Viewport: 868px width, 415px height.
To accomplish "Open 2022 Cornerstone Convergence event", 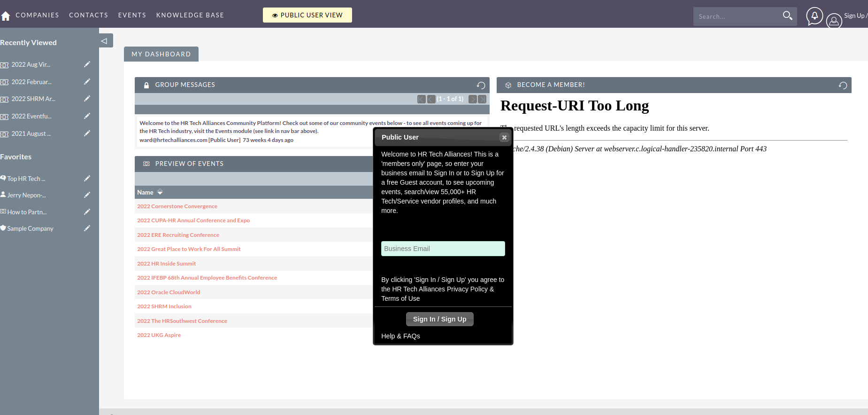I will (177, 206).
